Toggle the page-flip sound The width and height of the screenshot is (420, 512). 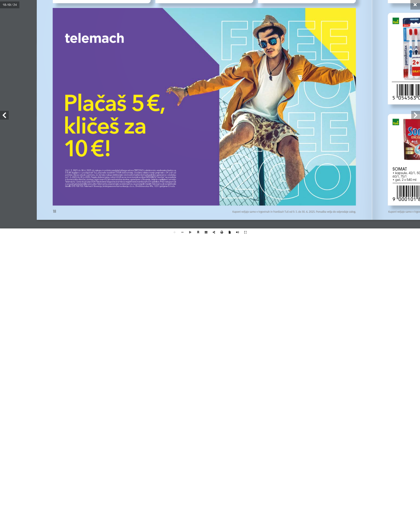[237, 232]
